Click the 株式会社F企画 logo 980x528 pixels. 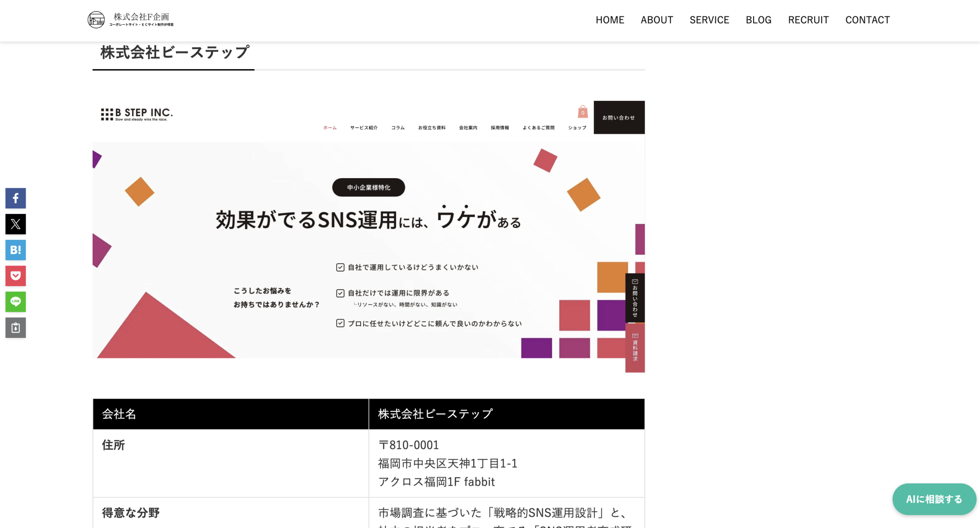[x=131, y=20]
